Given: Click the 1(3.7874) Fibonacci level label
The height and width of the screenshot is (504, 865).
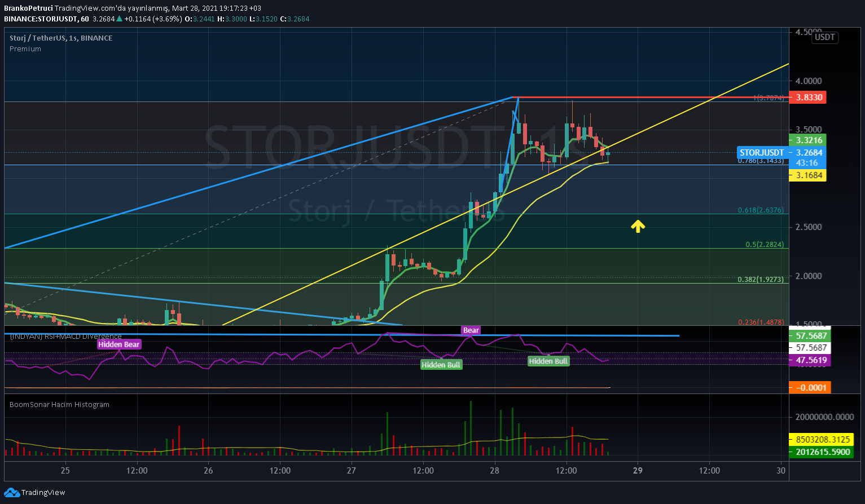Looking at the screenshot, I should pos(769,98).
